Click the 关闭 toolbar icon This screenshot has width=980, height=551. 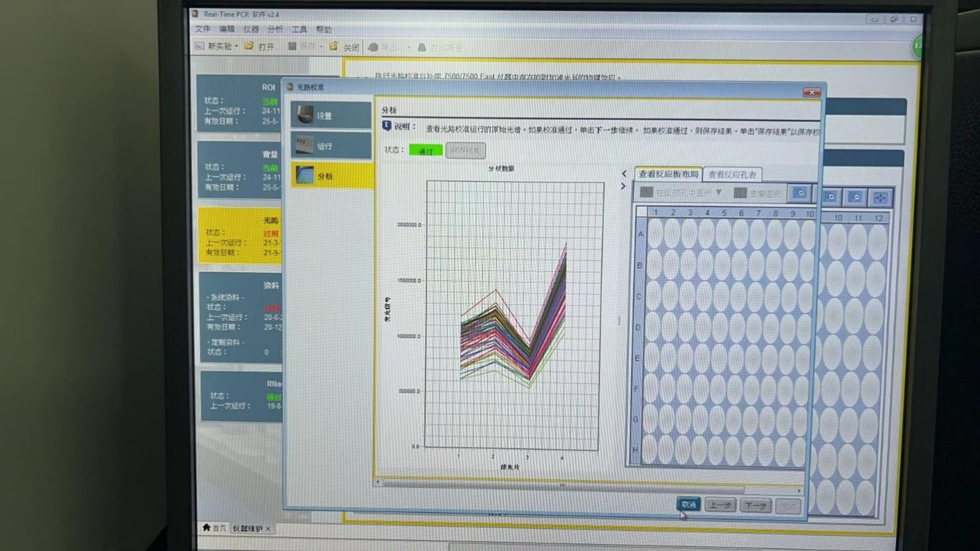pos(334,46)
